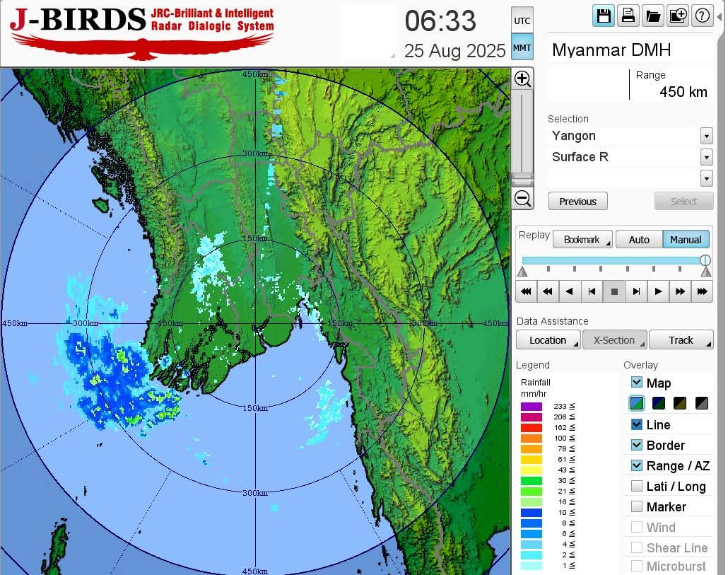Zoom out with the magnifier minus icon
728x575 pixels.
coord(522,199)
